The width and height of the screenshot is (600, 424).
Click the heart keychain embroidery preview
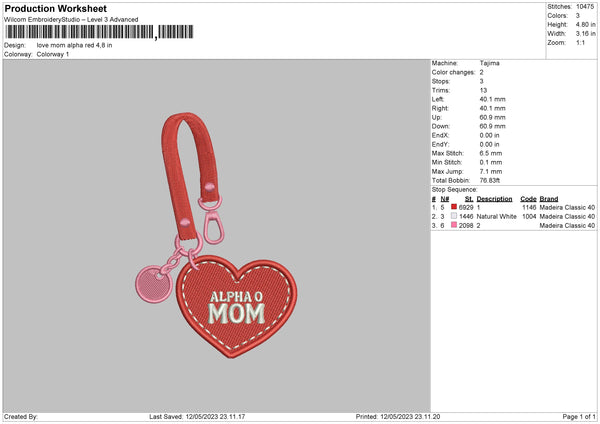tap(216, 235)
